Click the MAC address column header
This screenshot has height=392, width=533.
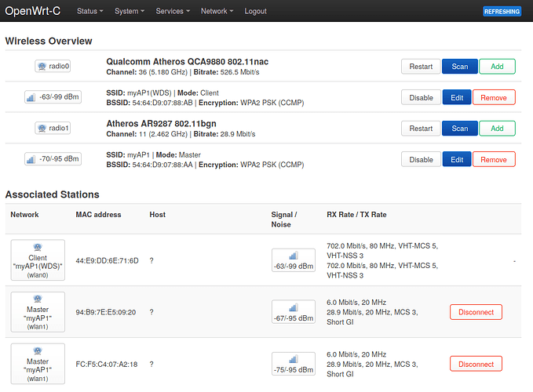98,215
